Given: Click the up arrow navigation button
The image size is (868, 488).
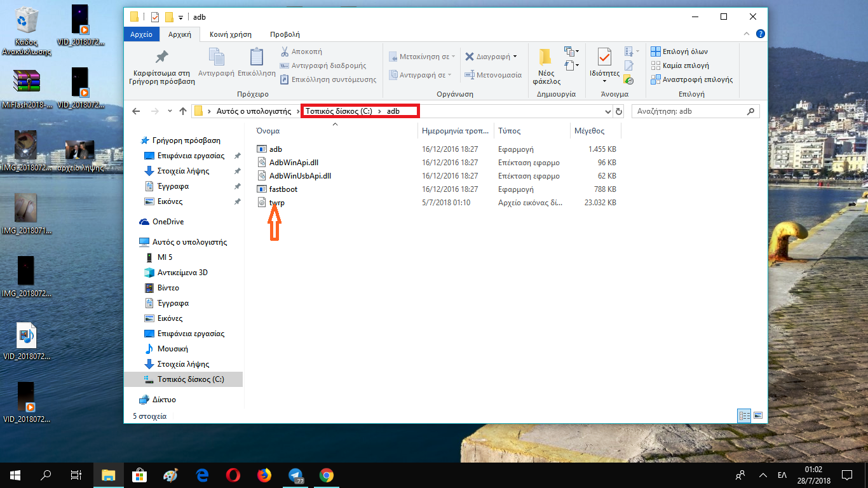Looking at the screenshot, I should [183, 111].
